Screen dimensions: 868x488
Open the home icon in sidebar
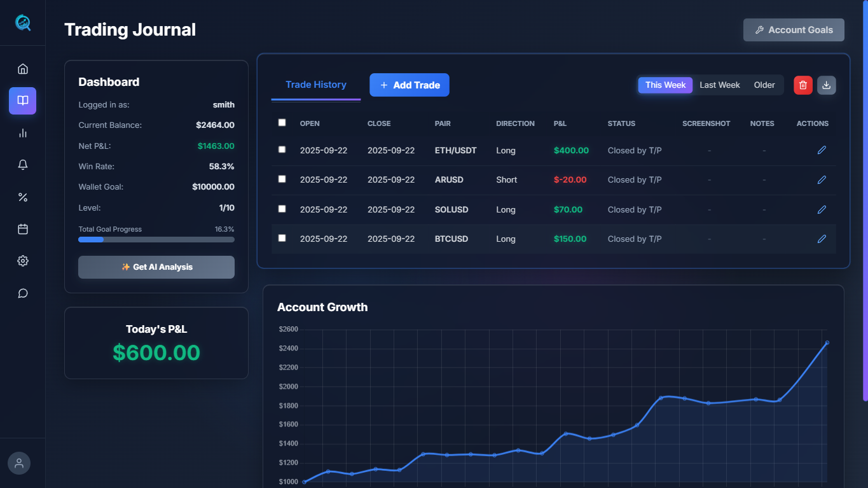click(23, 69)
